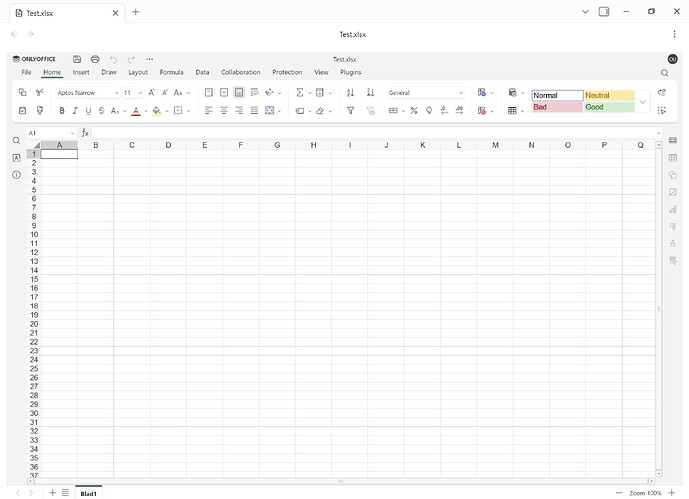
Task: Toggle Wrap text
Action: tap(254, 92)
